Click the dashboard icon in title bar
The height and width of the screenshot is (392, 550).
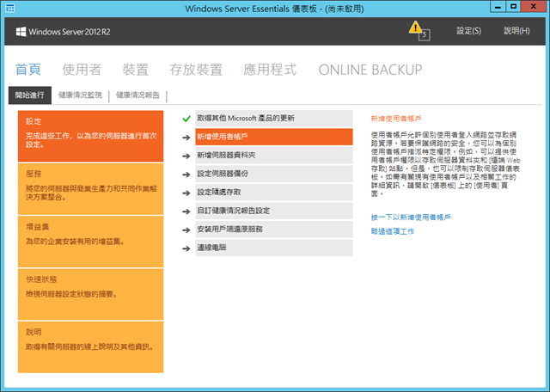[x=10, y=8]
